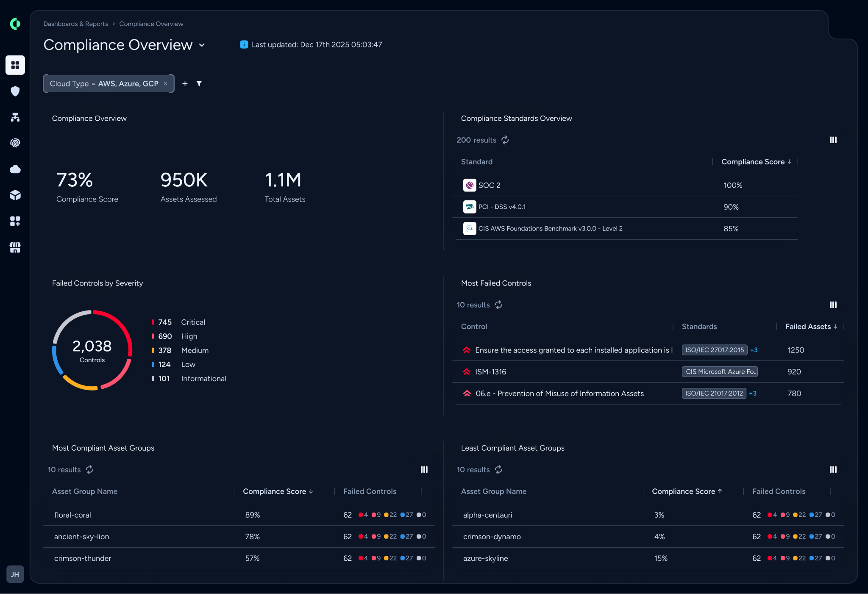Refresh the 200 results Standards table
The width and height of the screenshot is (868, 604).
[505, 140]
